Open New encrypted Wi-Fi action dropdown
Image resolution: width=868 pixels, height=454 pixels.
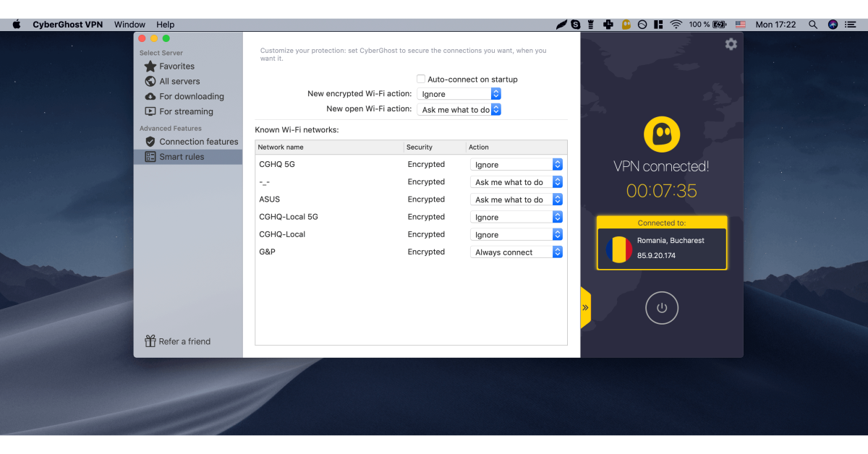459,94
